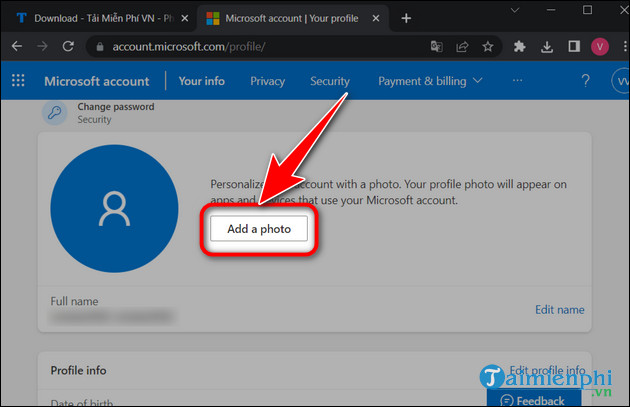630x407 pixels.
Task: Open a new browser tab with plus
Action: (406, 18)
